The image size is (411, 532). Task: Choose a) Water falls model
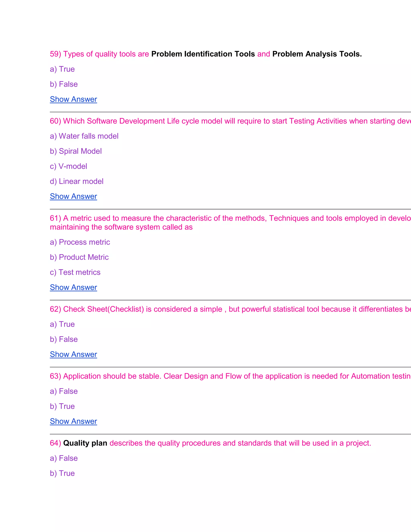click(x=84, y=136)
